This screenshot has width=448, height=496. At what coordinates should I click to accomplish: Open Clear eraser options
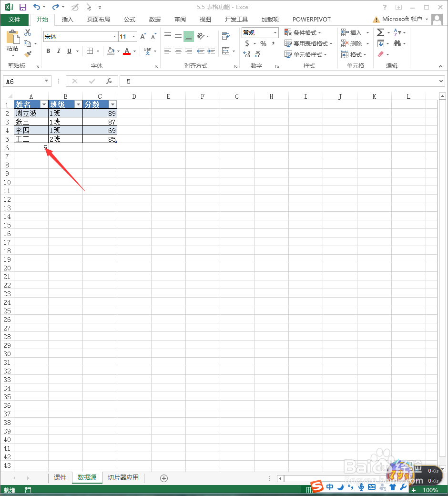coord(381,54)
